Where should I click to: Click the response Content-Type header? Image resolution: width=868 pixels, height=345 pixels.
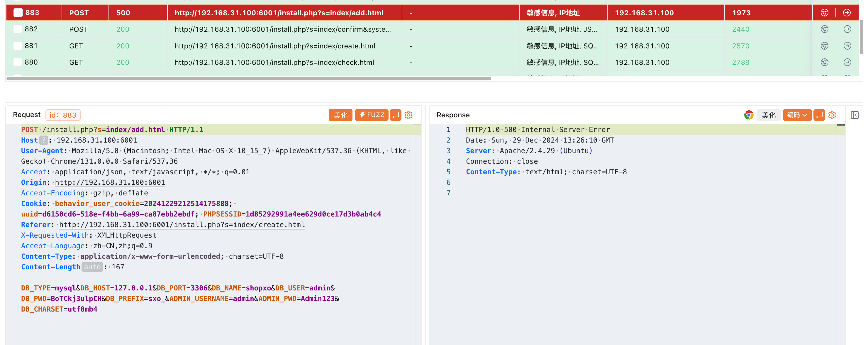[546, 172]
